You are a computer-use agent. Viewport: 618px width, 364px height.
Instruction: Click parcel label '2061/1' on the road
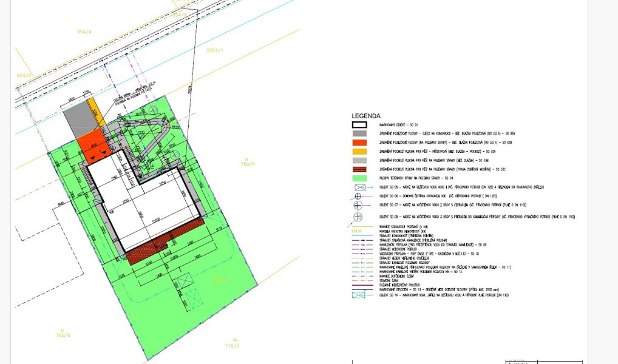[x=215, y=50]
